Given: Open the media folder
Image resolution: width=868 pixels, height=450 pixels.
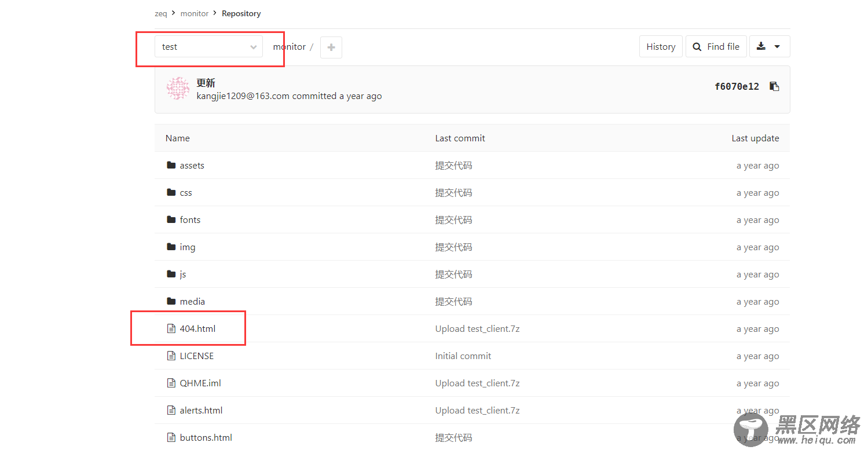Looking at the screenshot, I should tap(192, 302).
